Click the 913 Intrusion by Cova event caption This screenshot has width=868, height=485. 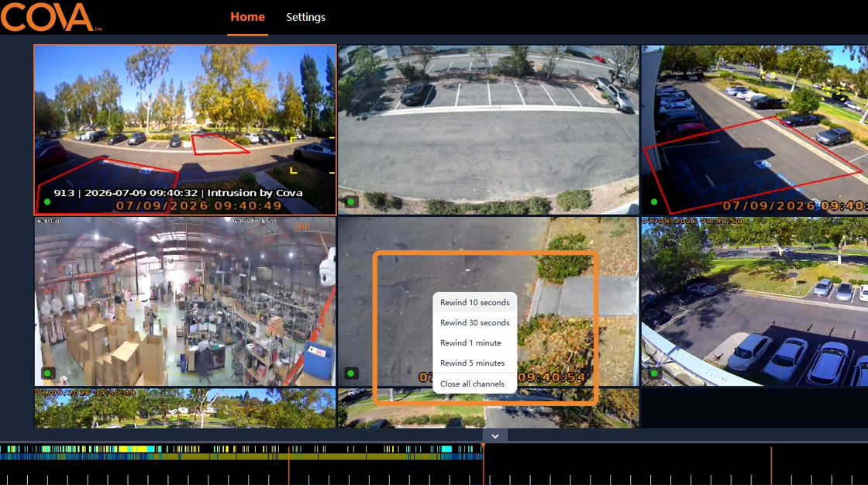(x=178, y=193)
